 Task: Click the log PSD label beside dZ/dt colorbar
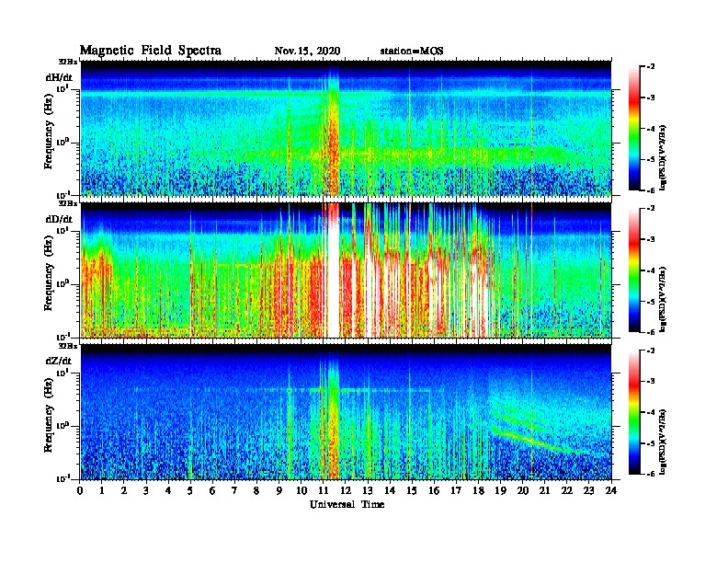tap(663, 442)
